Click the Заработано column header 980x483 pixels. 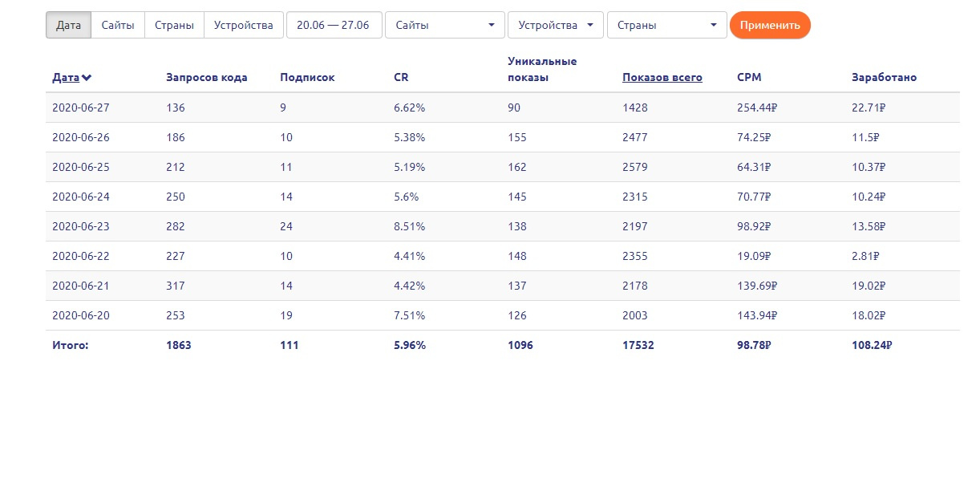coord(884,78)
